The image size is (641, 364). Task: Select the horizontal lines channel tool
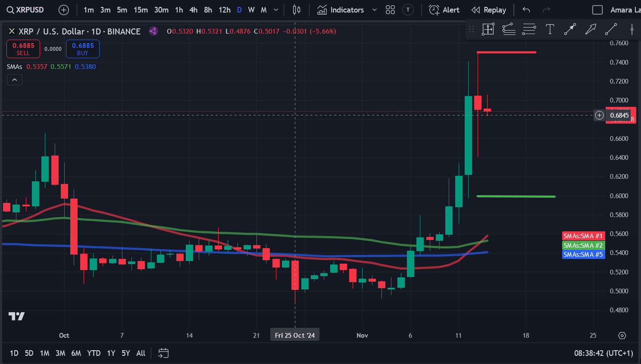click(529, 29)
